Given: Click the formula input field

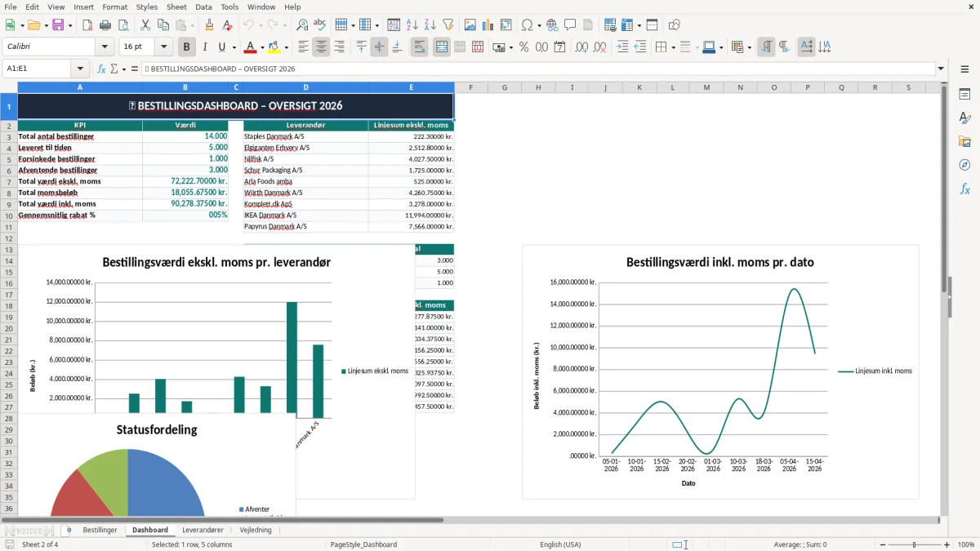Looking at the screenshot, I should point(537,69).
